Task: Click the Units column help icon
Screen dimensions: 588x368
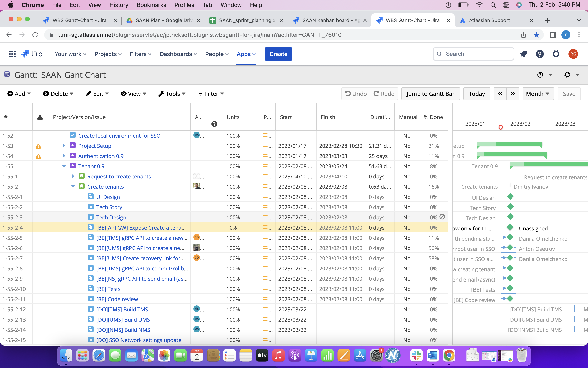Action: click(214, 124)
